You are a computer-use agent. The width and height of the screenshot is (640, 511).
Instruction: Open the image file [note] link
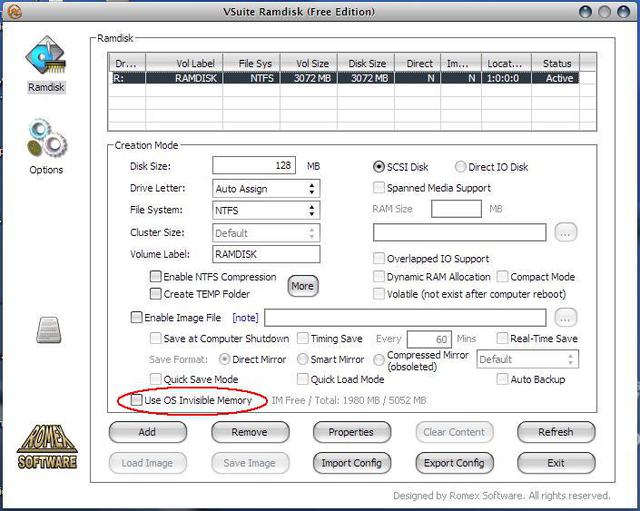tap(245, 318)
